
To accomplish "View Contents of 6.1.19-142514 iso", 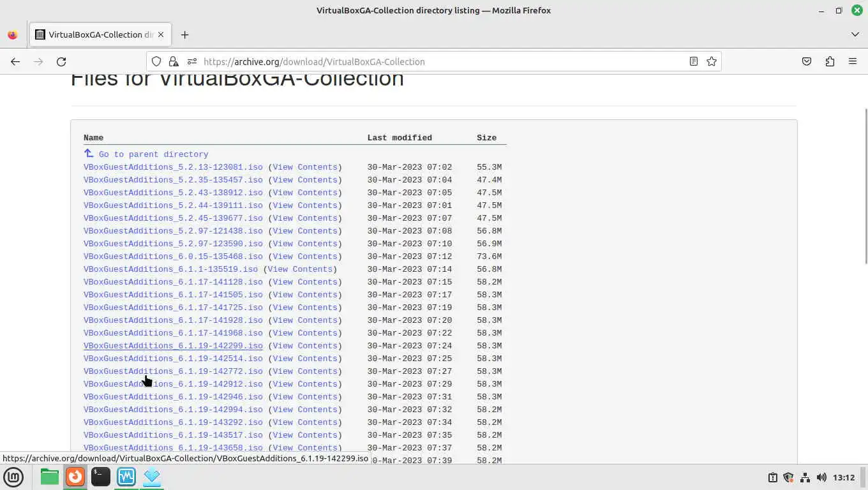I will coord(305,359).
